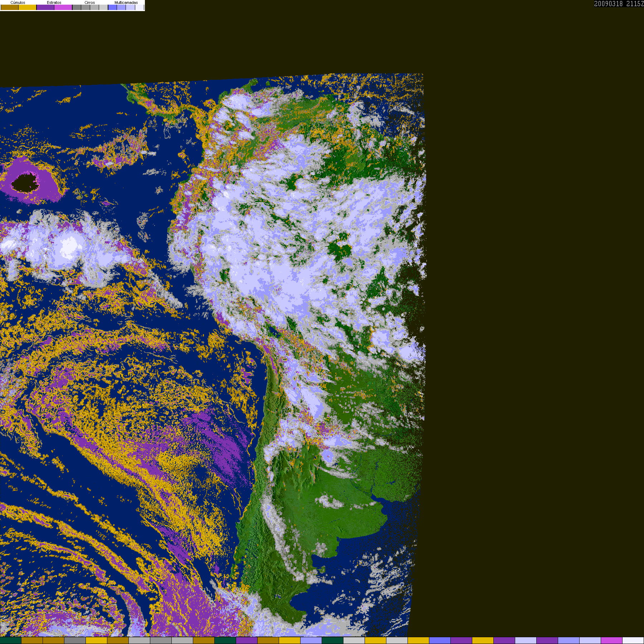This screenshot has width=644, height=644.
Task: Pick the dark purple Estratos legend swatch
Action: [45, 8]
